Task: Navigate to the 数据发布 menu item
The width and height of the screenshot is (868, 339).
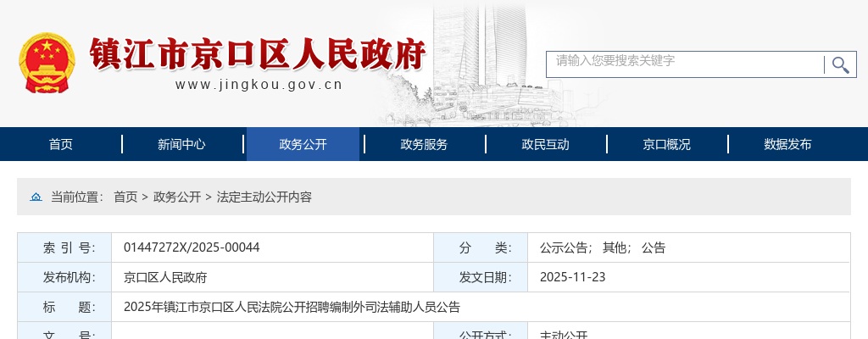Action: [787, 144]
